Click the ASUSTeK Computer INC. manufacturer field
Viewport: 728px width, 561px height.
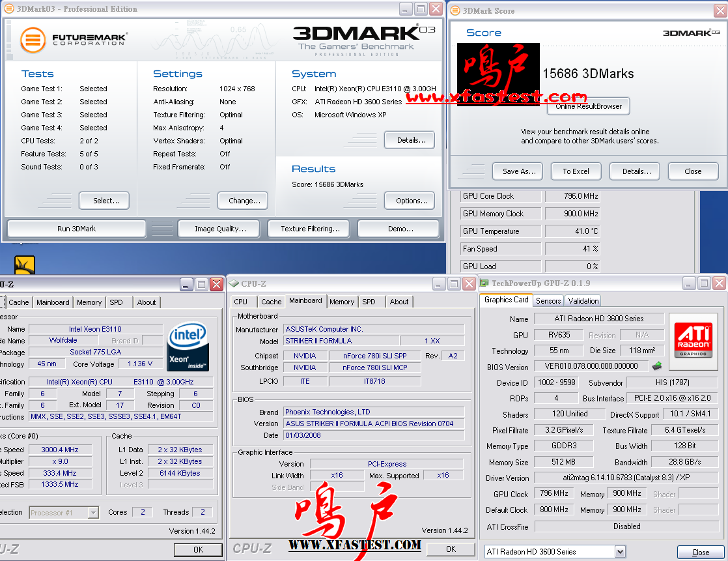(374, 329)
